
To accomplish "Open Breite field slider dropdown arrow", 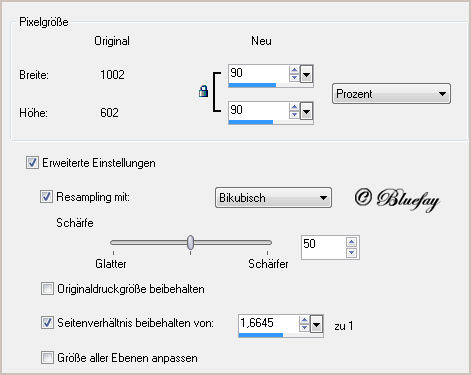I will pyautogui.click(x=306, y=74).
